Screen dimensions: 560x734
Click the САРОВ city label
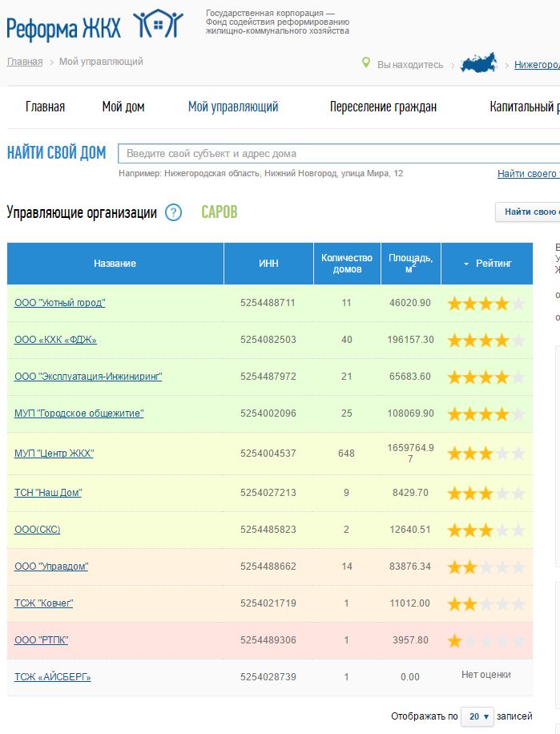click(x=220, y=212)
